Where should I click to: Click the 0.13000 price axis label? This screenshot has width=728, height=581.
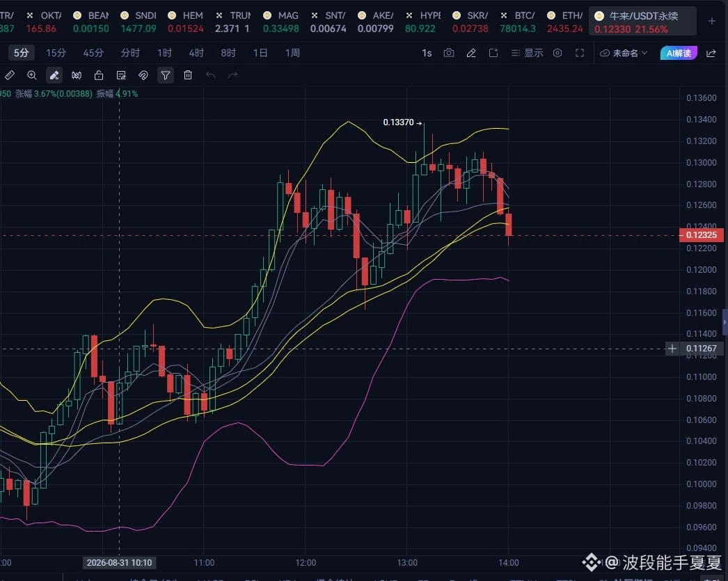point(701,162)
